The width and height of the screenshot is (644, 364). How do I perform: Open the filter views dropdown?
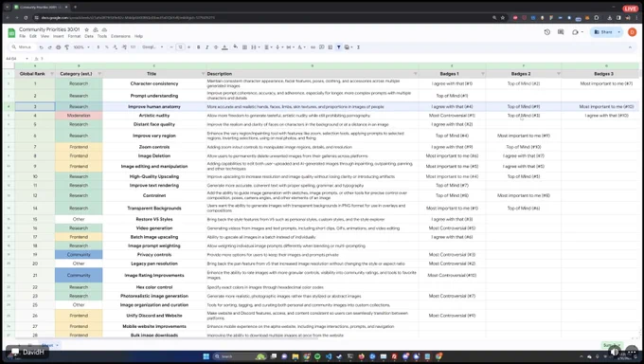tap(349, 47)
